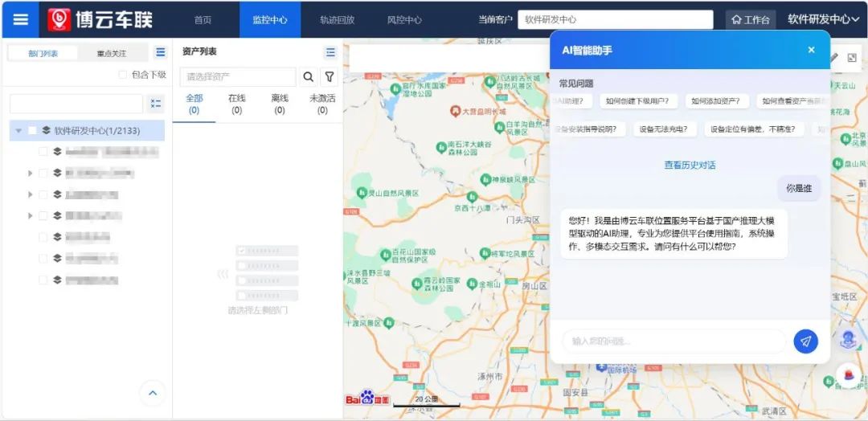
Task: Open the 软件研发中心 account dropdown in header
Action: [x=823, y=19]
